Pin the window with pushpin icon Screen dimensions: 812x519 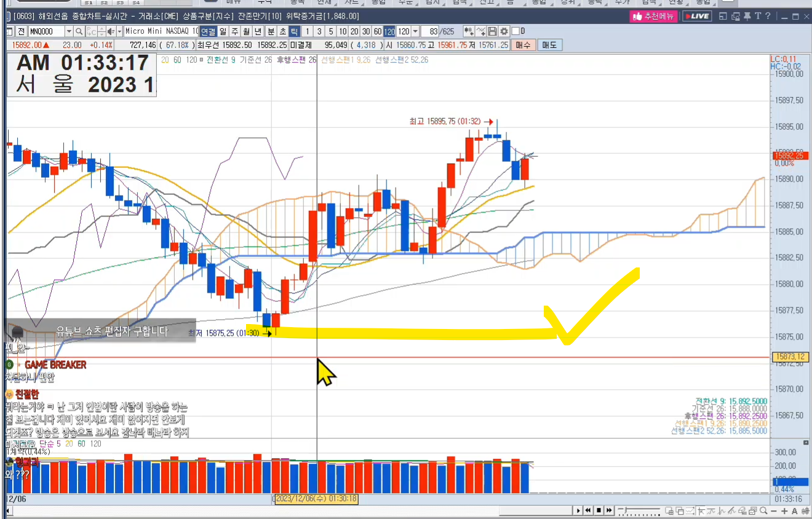747,16
